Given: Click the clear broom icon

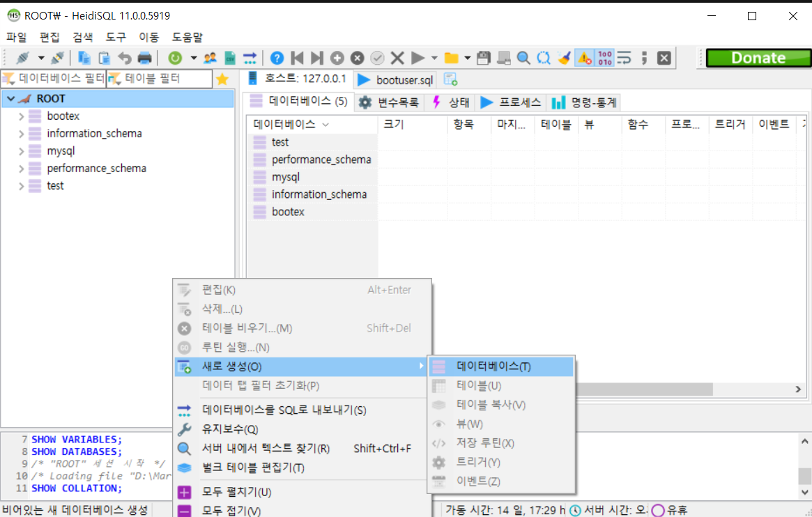Looking at the screenshot, I should tap(564, 58).
